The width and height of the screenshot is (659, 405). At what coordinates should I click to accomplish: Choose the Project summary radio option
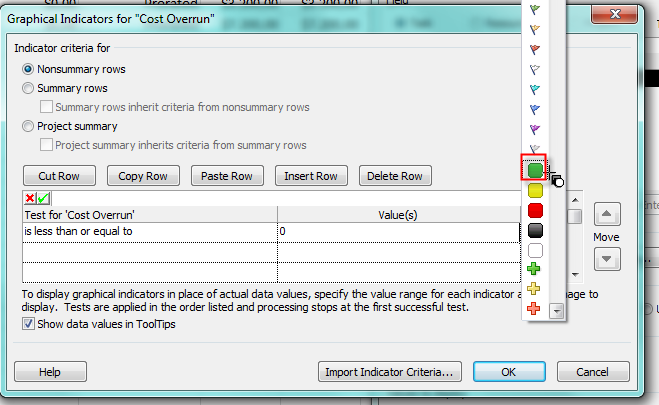coord(28,126)
